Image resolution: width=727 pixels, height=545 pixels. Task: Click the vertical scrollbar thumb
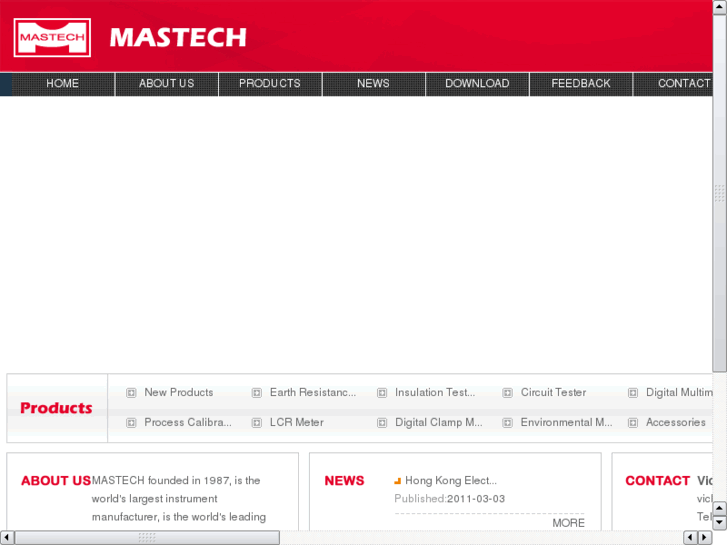[x=720, y=193]
